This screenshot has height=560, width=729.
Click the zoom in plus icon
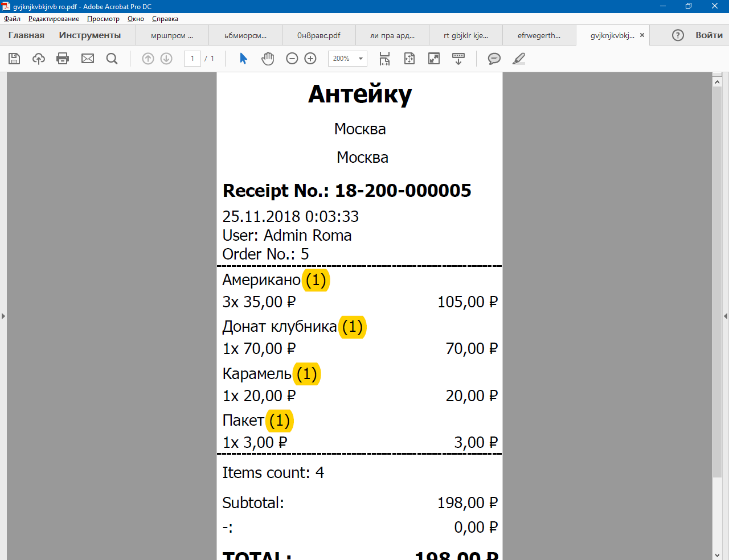click(x=310, y=59)
